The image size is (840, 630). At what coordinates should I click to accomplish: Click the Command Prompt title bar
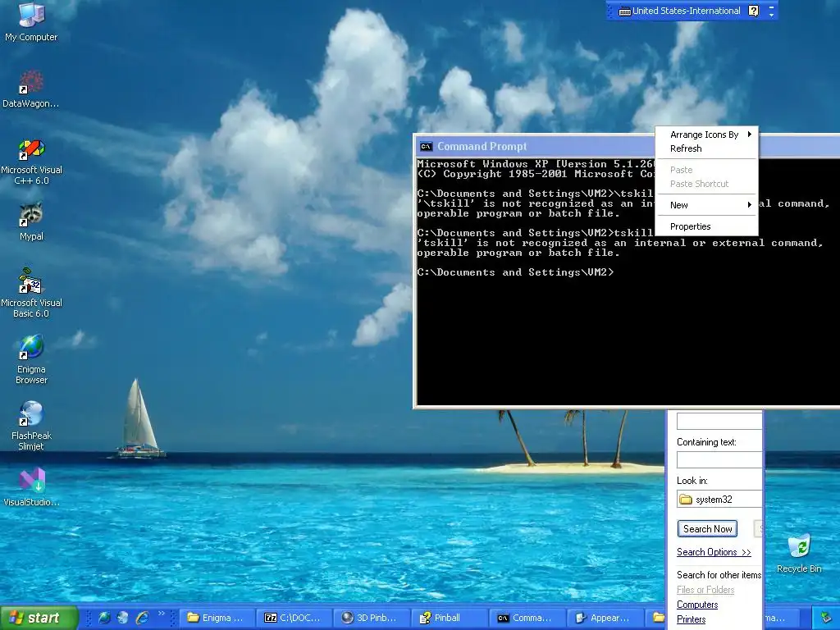[x=536, y=146]
